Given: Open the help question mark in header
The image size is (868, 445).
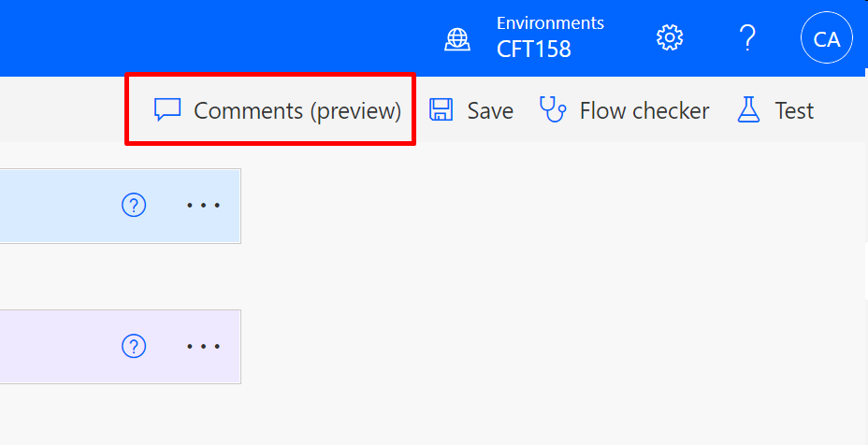Looking at the screenshot, I should pyautogui.click(x=747, y=38).
